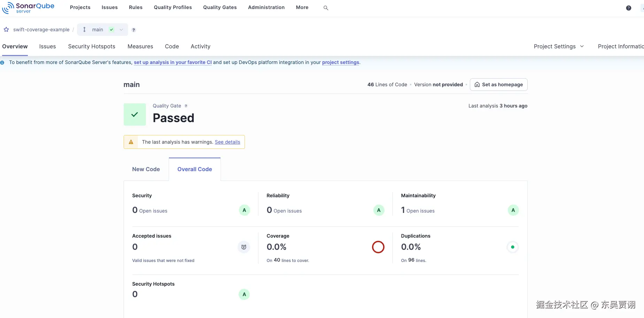Switch to the New Code tab
The image size is (644, 318).
[x=146, y=169]
